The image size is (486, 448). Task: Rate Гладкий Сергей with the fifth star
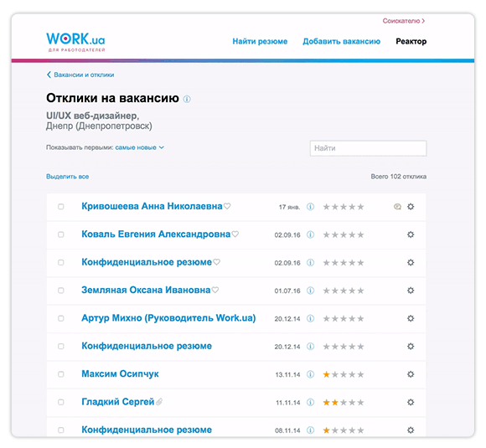pos(360,403)
